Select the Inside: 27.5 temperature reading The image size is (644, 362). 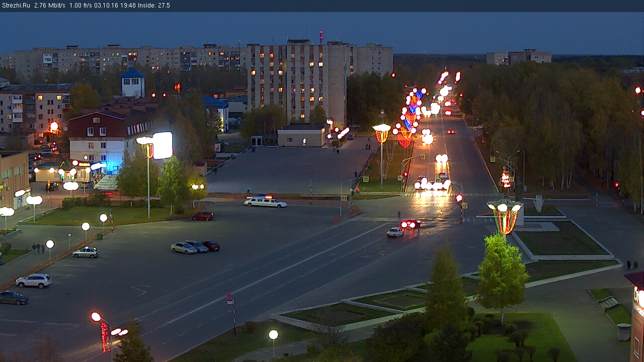pos(153,6)
